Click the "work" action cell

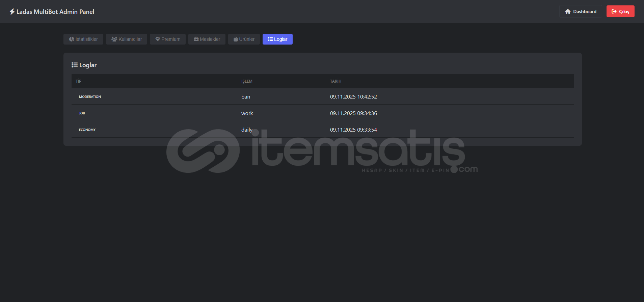247,113
